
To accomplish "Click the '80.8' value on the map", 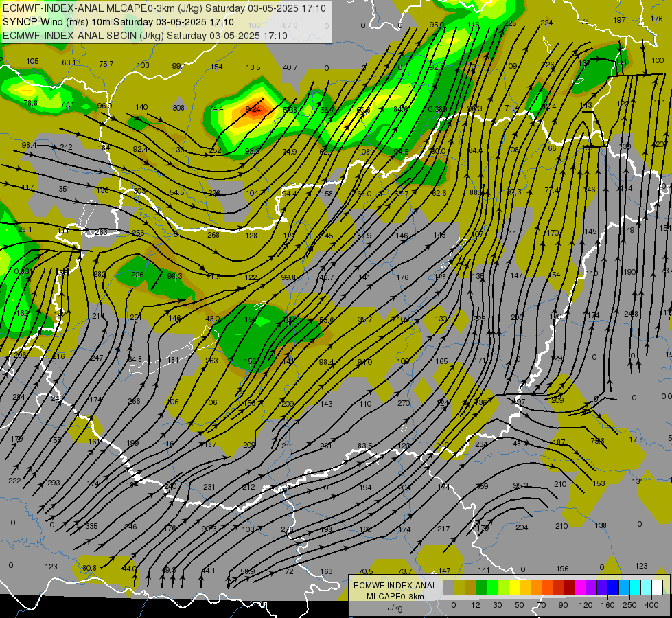I will 89,568.
